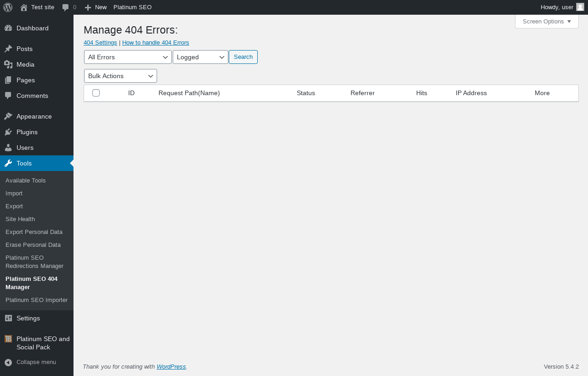
Task: Click the Posts pushpin icon
Action: (8, 49)
